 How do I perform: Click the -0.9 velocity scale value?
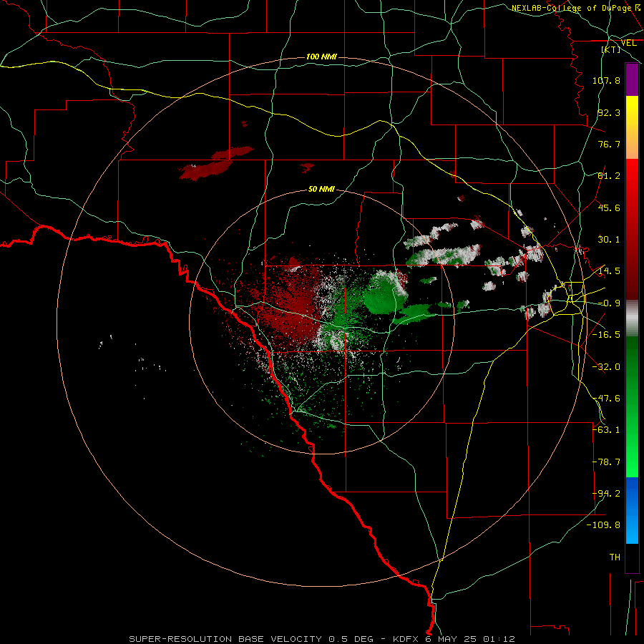point(609,303)
